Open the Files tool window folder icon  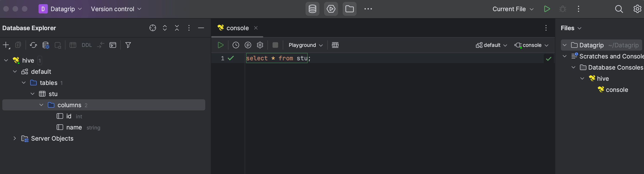click(x=349, y=9)
